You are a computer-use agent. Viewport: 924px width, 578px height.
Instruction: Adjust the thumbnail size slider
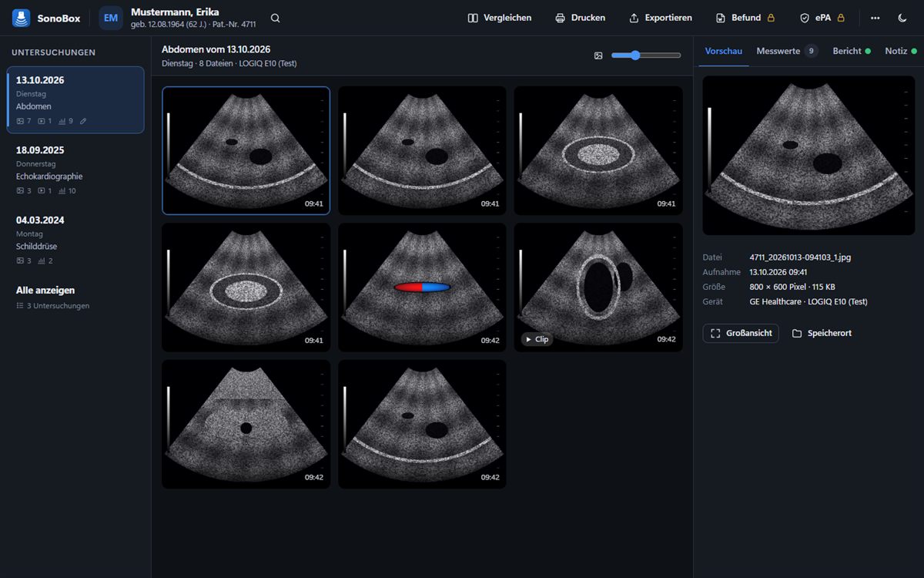click(646, 55)
